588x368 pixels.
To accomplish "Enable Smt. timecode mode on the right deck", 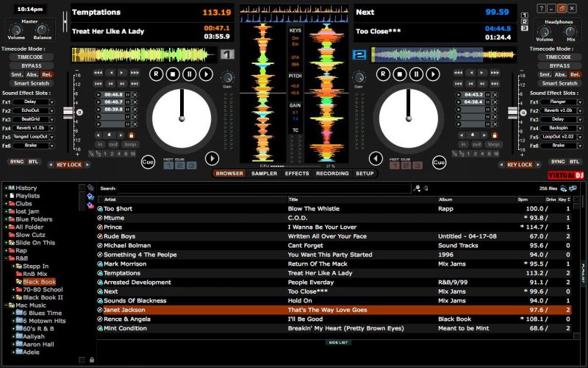I will coord(545,74).
